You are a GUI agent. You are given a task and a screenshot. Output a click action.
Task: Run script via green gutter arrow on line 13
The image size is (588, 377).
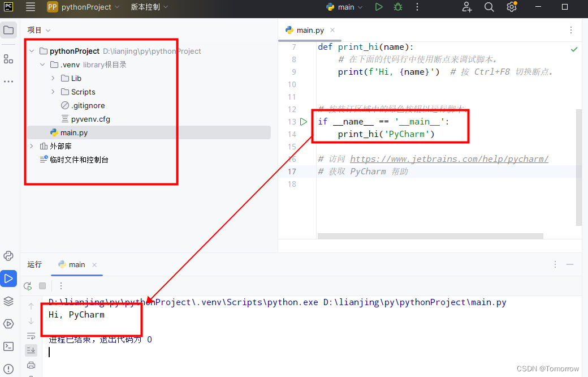tap(303, 122)
